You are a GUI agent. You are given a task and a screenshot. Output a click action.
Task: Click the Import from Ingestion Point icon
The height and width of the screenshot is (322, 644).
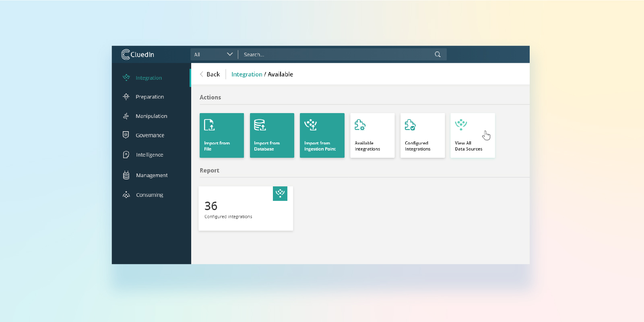tap(311, 125)
